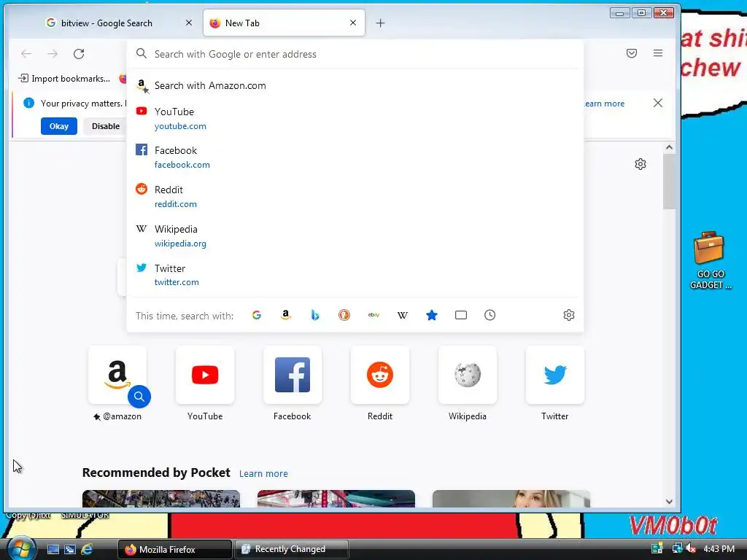747x560 pixels.
Task: Search bookmarks with the star icon
Action: tap(432, 315)
